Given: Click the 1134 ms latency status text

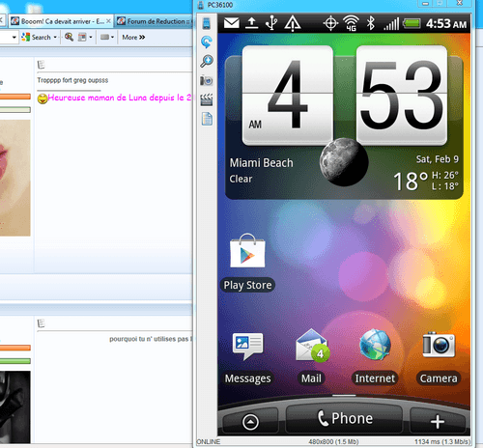Looking at the screenshot, I should [x=442, y=442].
